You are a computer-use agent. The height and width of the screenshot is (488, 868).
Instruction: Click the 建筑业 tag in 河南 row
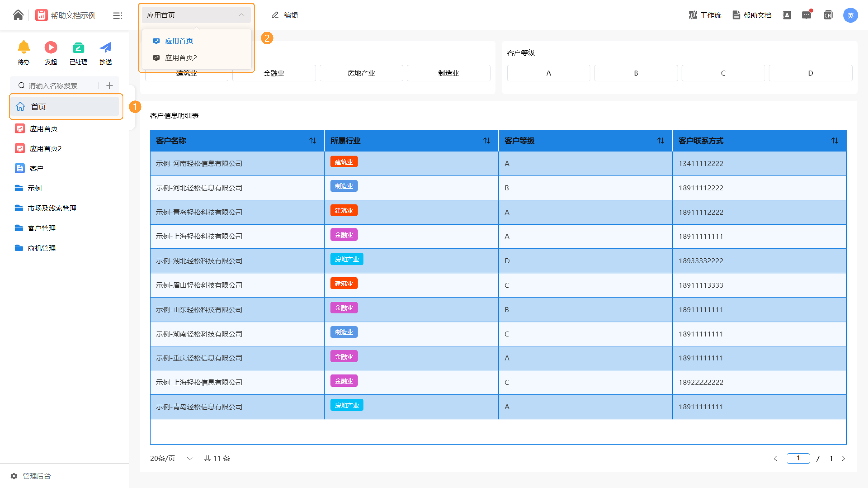point(344,162)
